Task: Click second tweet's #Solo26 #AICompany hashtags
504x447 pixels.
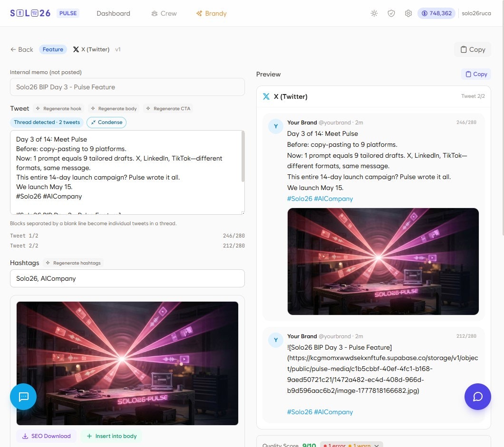Action: tap(320, 412)
